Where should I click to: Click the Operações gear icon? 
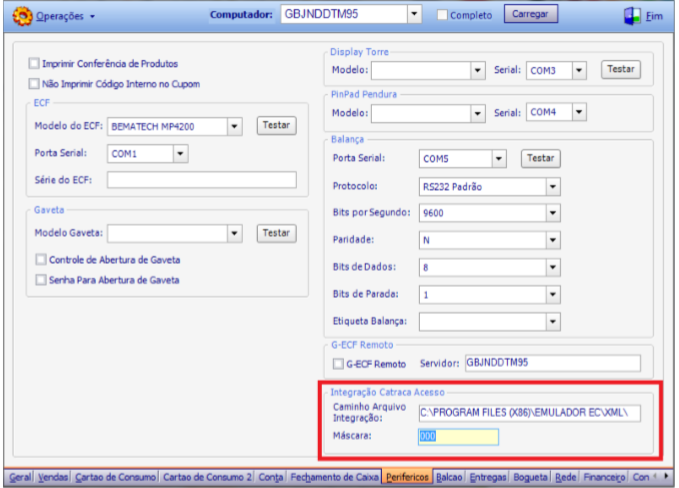(x=22, y=16)
